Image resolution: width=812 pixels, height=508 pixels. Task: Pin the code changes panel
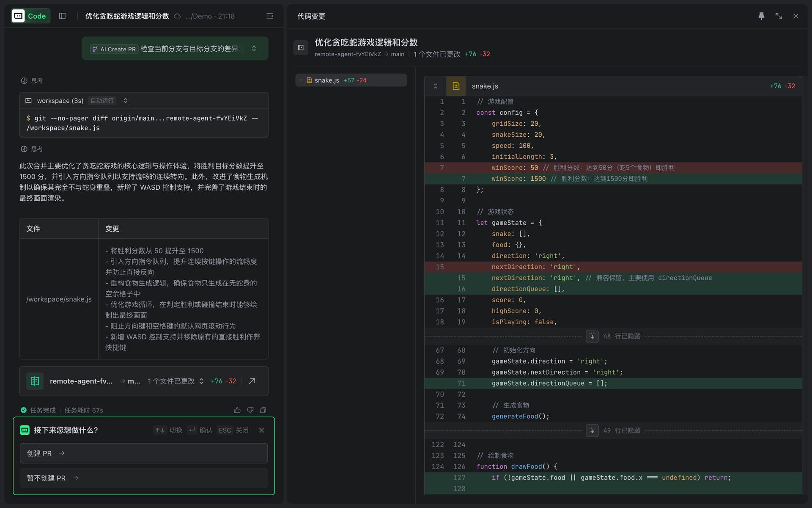[x=761, y=16]
